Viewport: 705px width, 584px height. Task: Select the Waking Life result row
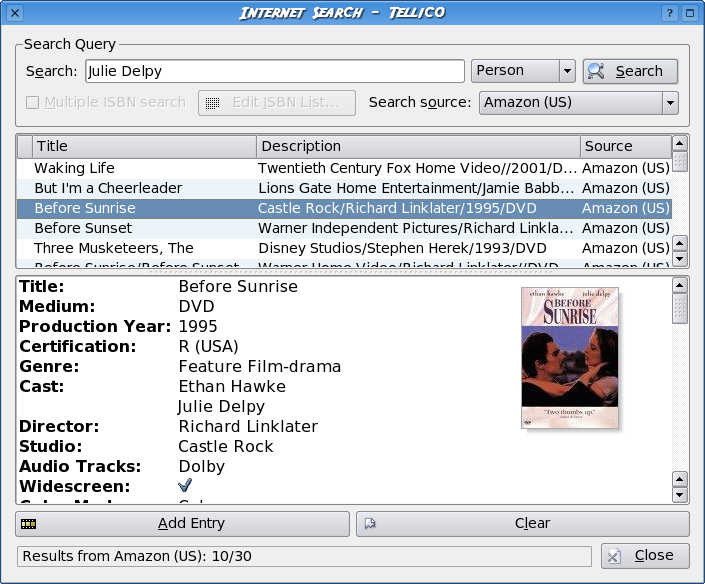(x=344, y=168)
